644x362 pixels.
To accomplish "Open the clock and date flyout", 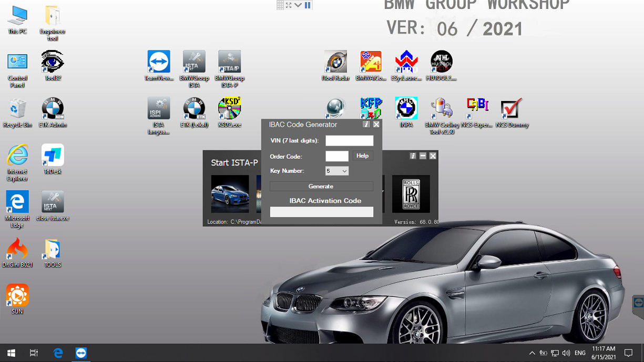I will click(603, 353).
